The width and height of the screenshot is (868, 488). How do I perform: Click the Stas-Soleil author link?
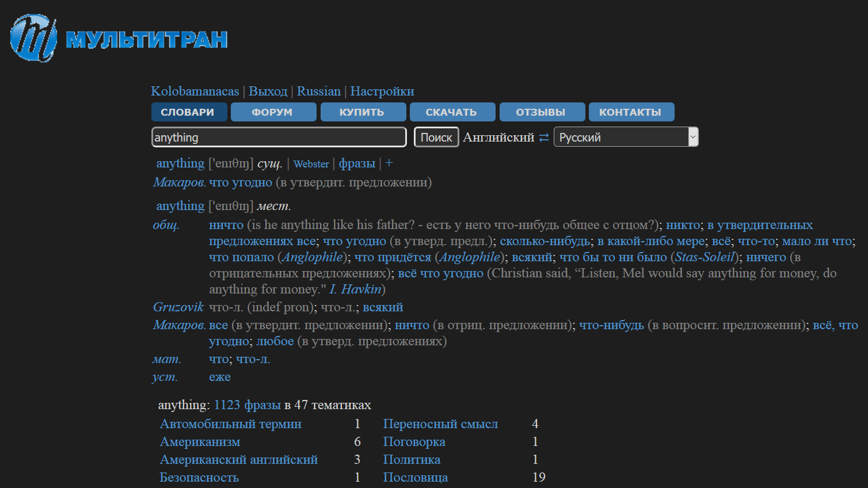[x=705, y=257]
